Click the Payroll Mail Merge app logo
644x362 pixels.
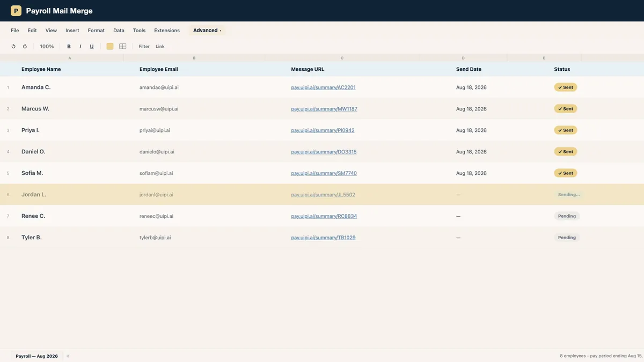pos(16,11)
